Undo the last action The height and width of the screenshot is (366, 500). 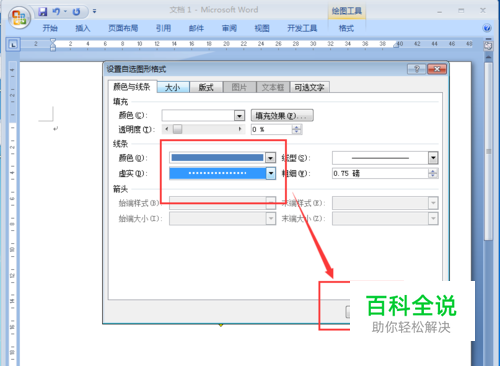tap(56, 12)
